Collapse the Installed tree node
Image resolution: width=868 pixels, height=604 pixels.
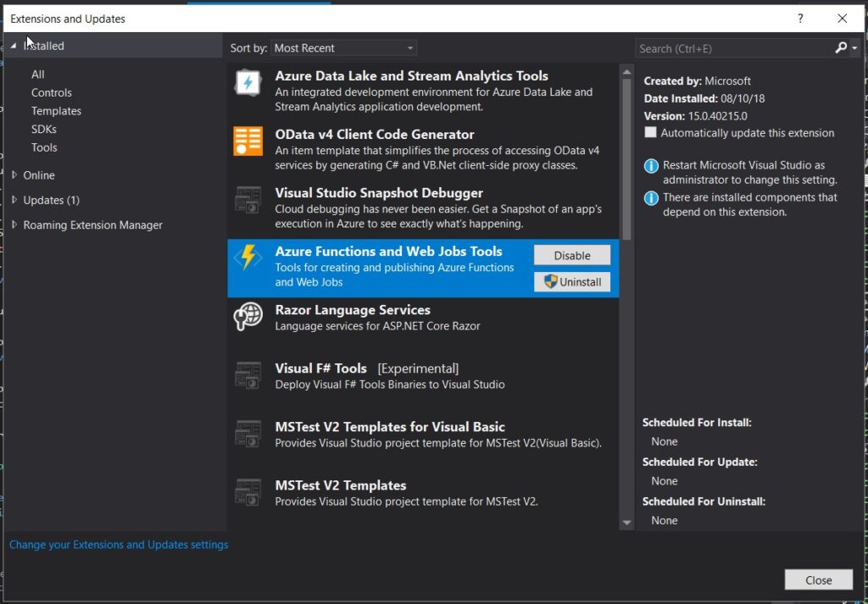point(14,46)
